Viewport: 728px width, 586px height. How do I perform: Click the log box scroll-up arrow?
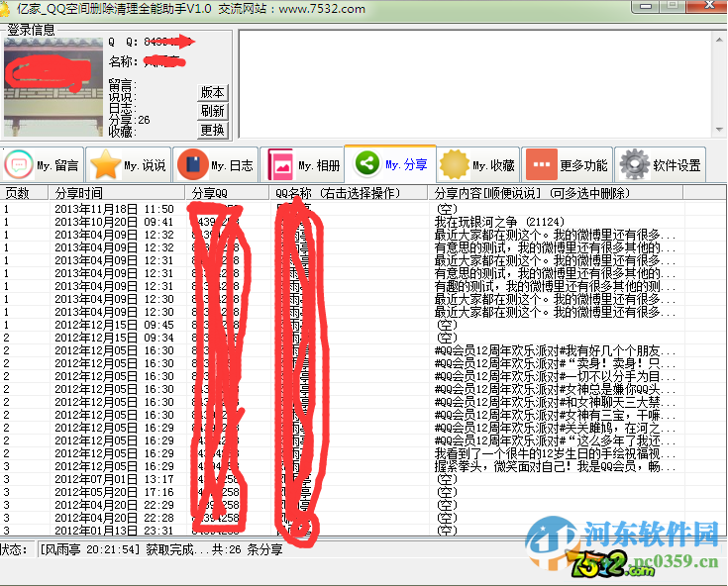point(719,40)
